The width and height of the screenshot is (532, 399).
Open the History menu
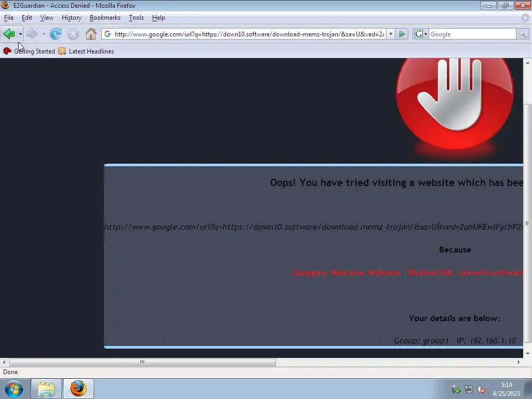point(72,18)
